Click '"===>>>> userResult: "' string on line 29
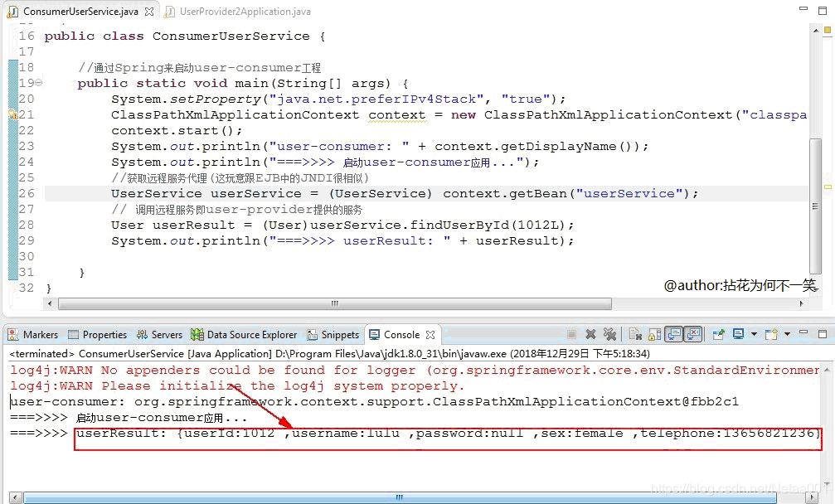835x504 pixels. coord(359,241)
